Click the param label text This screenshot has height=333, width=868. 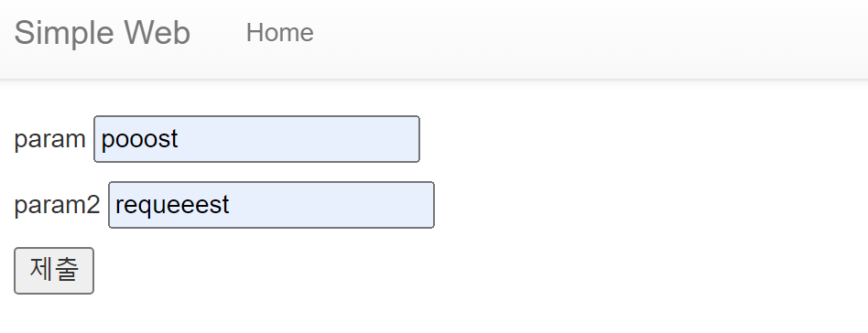tap(49, 139)
